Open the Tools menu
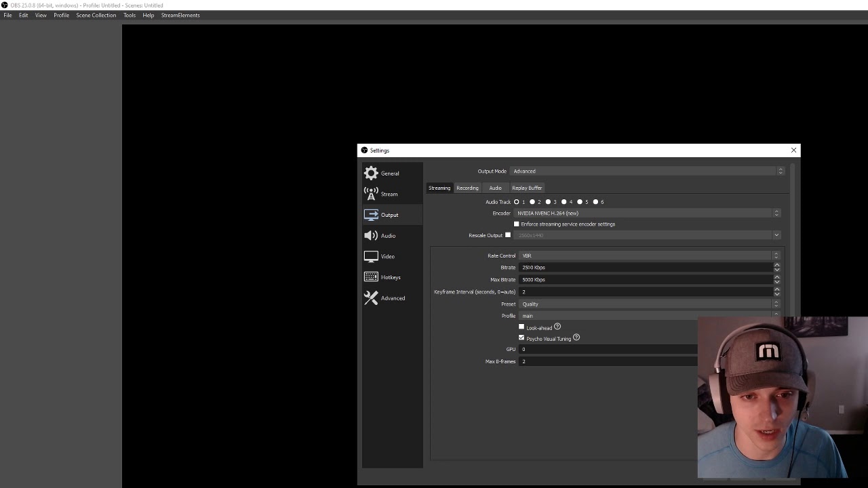This screenshot has height=488, width=868. (x=130, y=15)
